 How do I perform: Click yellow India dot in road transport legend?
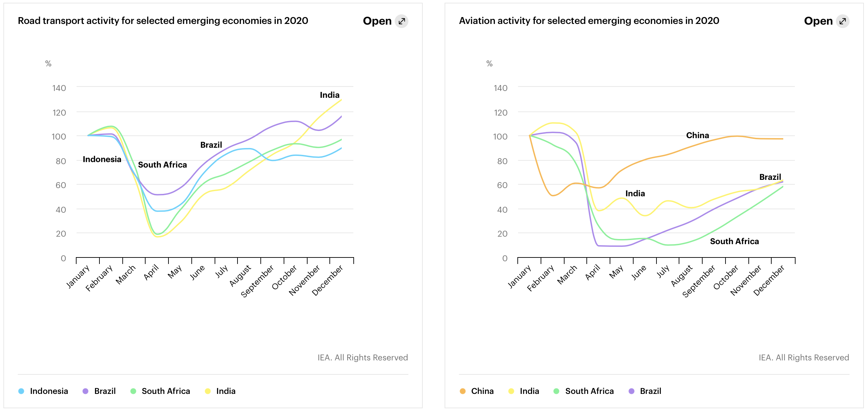coord(208,391)
